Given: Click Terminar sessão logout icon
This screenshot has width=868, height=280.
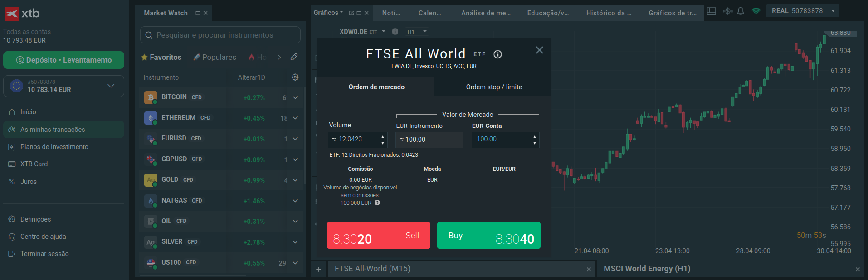Looking at the screenshot, I should pyautogui.click(x=12, y=254).
